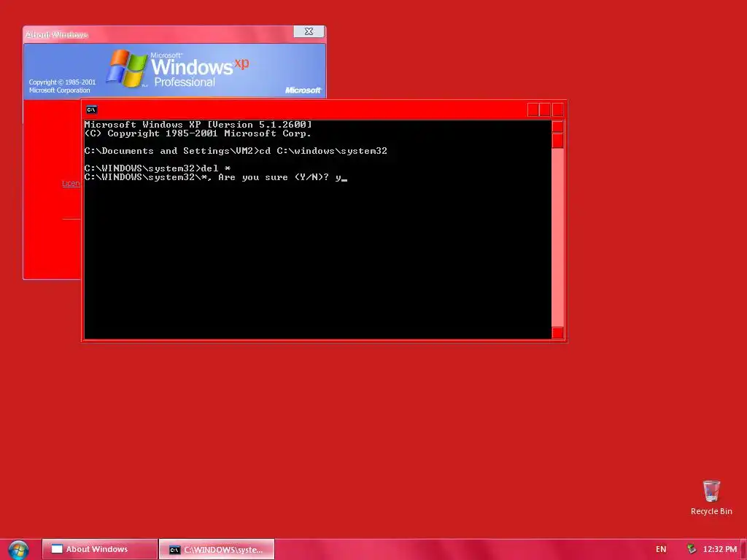This screenshot has width=747, height=560.
Task: Click the network tray icon
Action: click(x=692, y=549)
